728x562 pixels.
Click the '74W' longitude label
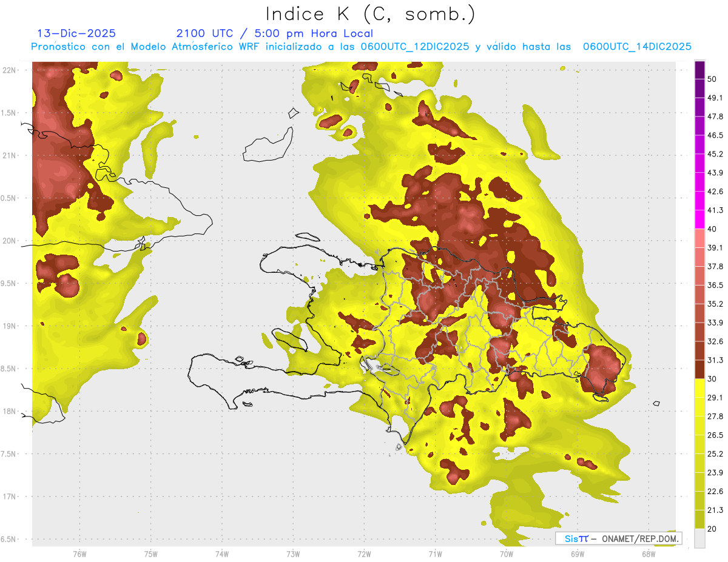click(221, 554)
